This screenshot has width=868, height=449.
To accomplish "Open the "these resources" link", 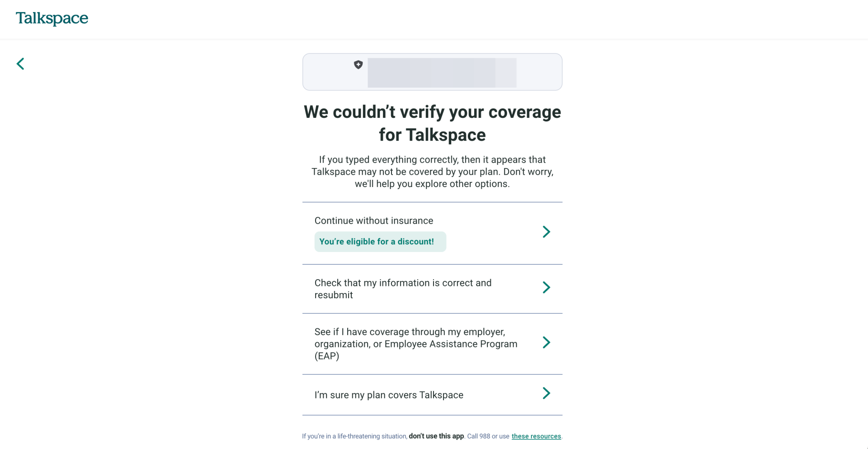I will pos(536,436).
